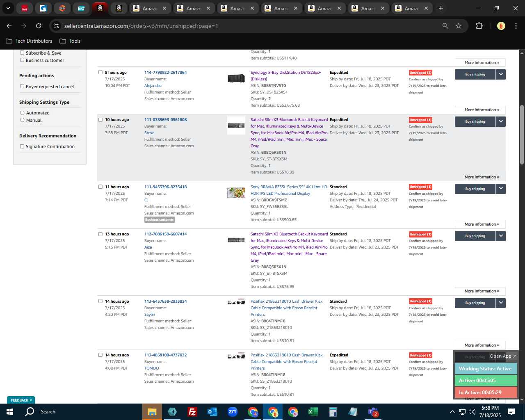Toggle Subscribe & Save checkbox
This screenshot has width=525, height=420.
tap(22, 52)
